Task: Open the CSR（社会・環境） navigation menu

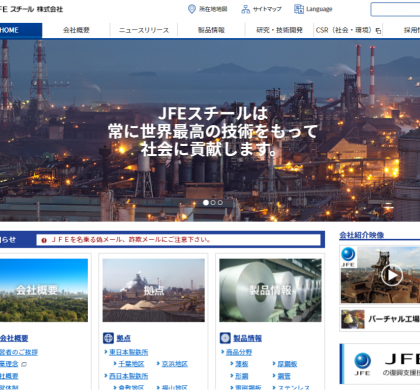Action: tap(348, 30)
